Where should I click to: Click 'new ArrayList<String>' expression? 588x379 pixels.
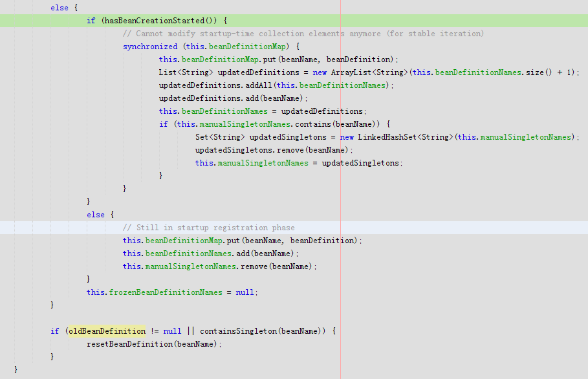click(360, 72)
